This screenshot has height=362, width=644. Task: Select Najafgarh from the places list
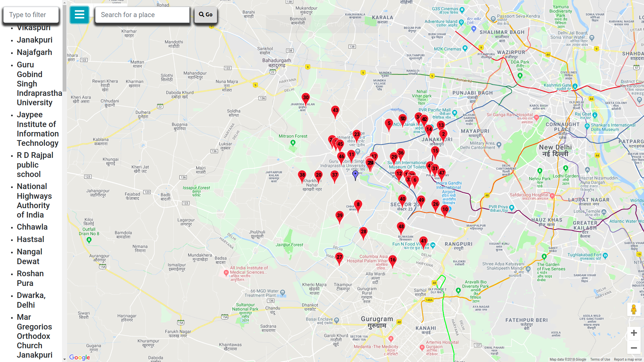(x=35, y=52)
